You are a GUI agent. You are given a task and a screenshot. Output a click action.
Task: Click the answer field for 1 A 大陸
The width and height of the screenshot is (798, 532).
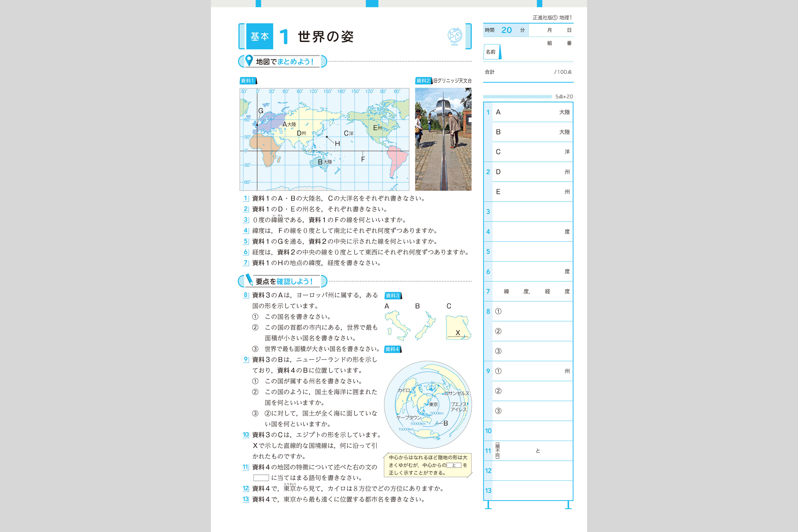click(532, 112)
